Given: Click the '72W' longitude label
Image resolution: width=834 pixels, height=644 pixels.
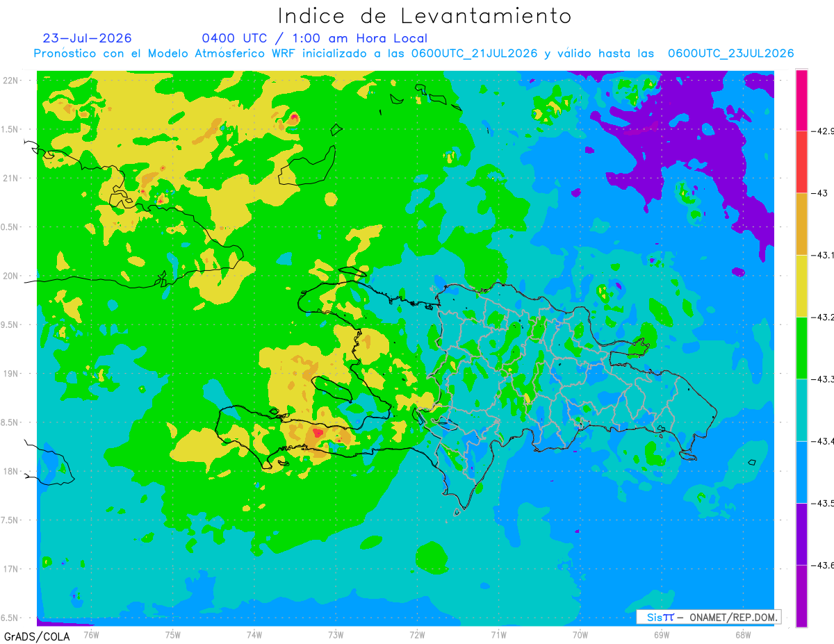Looking at the screenshot, I should coord(417,634).
